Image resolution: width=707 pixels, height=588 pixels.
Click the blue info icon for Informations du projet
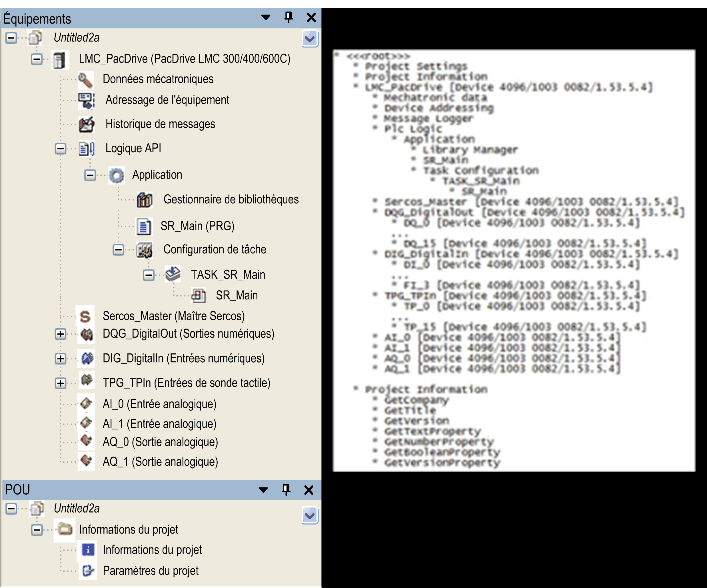[x=88, y=550]
